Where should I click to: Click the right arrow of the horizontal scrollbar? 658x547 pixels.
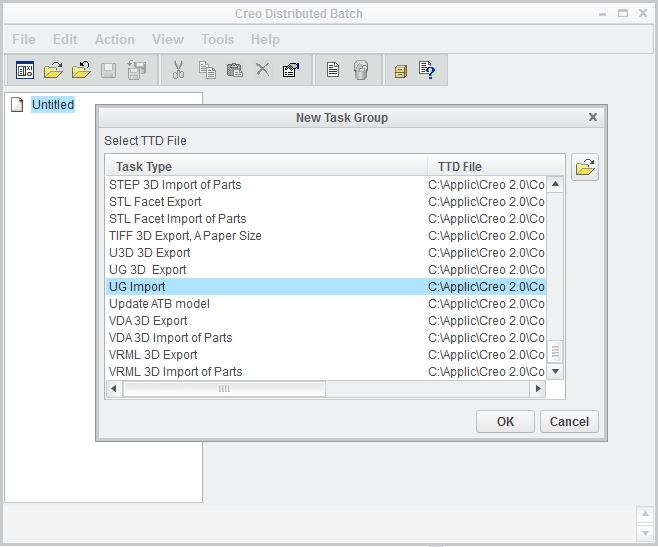tap(538, 389)
